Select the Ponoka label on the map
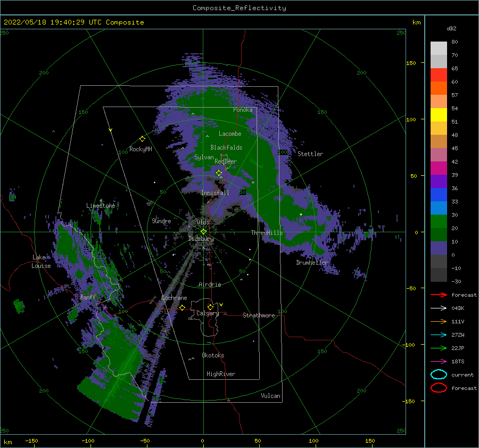This screenshot has width=479, height=448. pyautogui.click(x=243, y=110)
